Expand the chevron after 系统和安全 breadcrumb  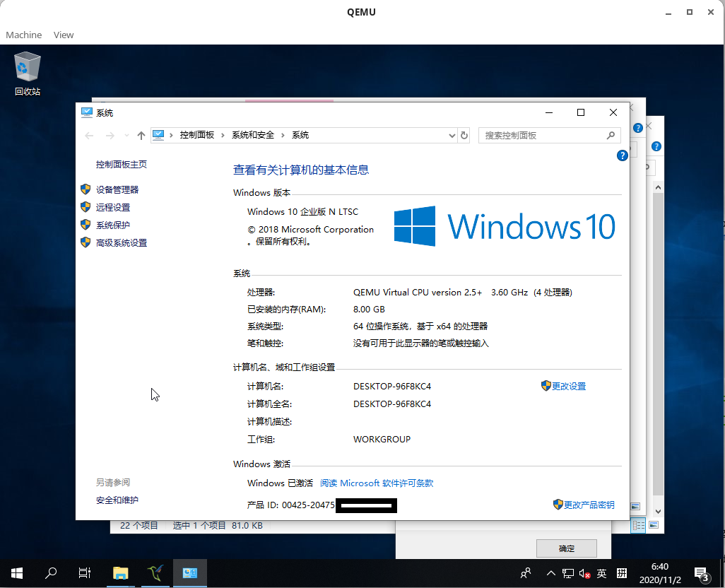tap(283, 135)
